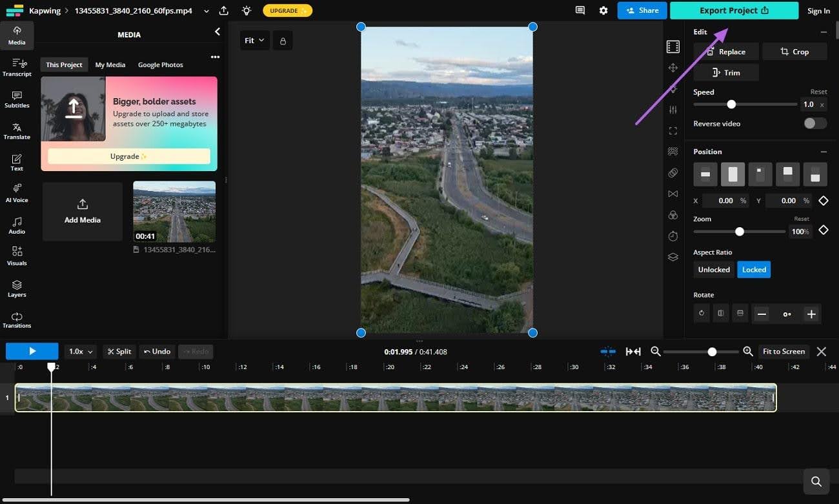Click the Kapwing logo

(14, 11)
